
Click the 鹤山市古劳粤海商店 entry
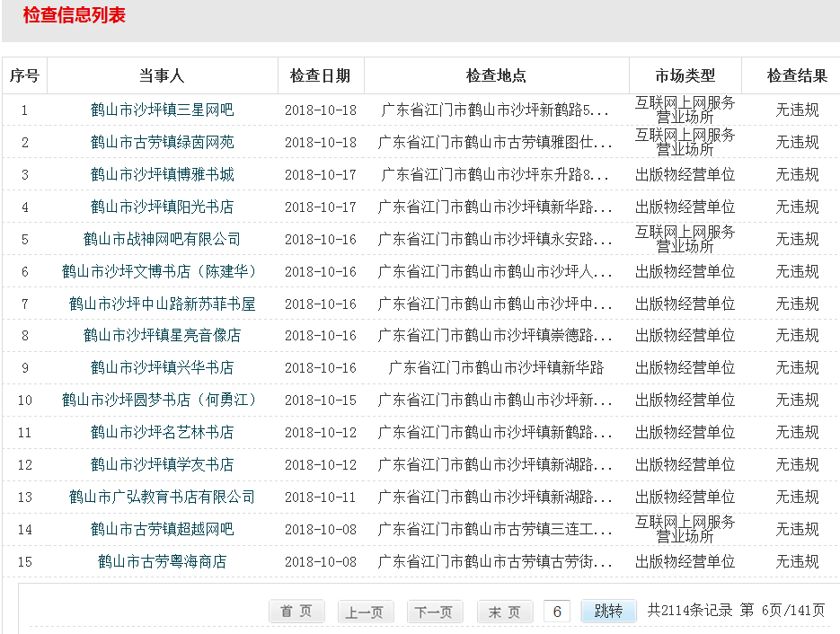[162, 561]
